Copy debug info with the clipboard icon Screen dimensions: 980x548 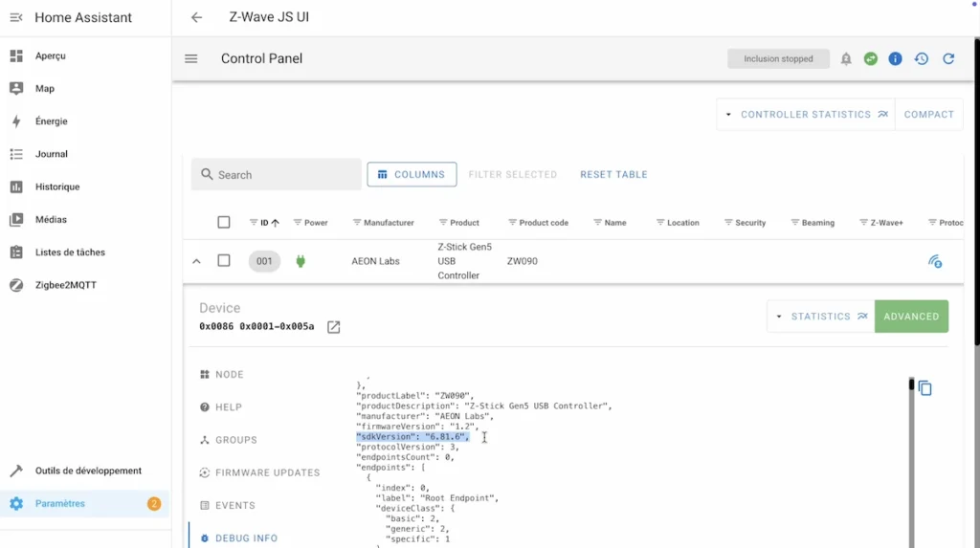coord(925,388)
